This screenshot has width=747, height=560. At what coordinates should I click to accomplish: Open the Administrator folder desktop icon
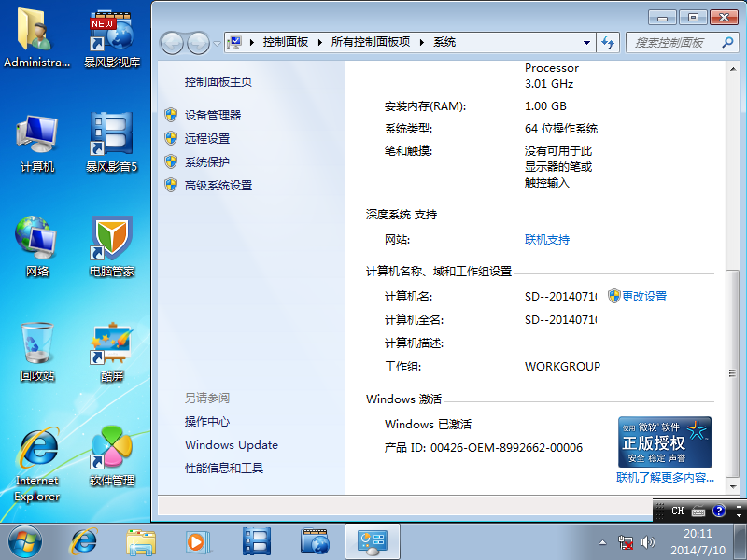(36, 37)
